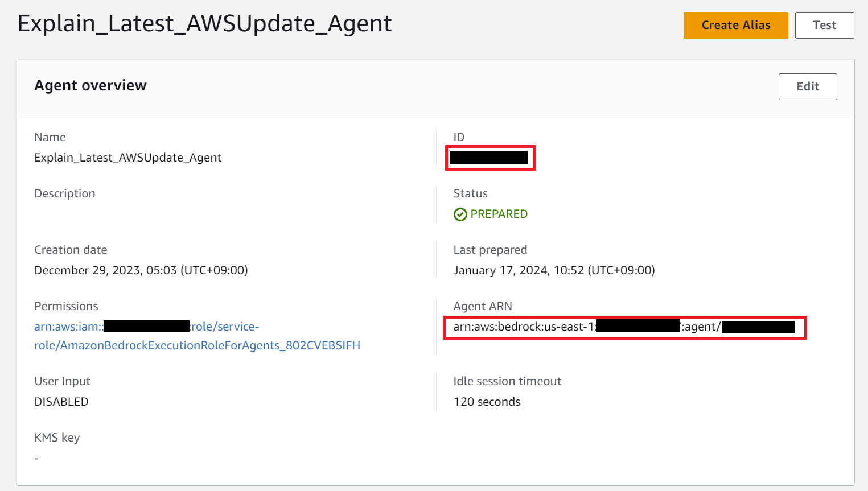Click the ID field label

[459, 137]
